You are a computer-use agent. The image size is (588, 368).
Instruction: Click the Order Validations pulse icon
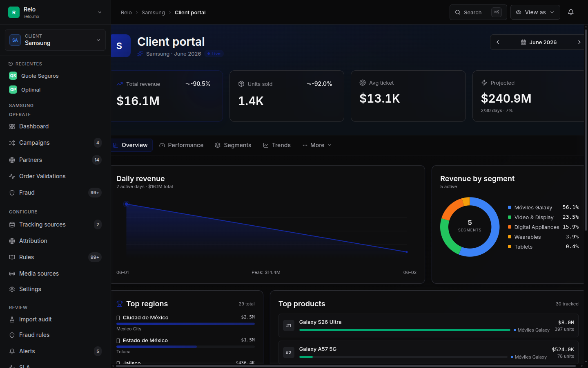click(x=12, y=176)
